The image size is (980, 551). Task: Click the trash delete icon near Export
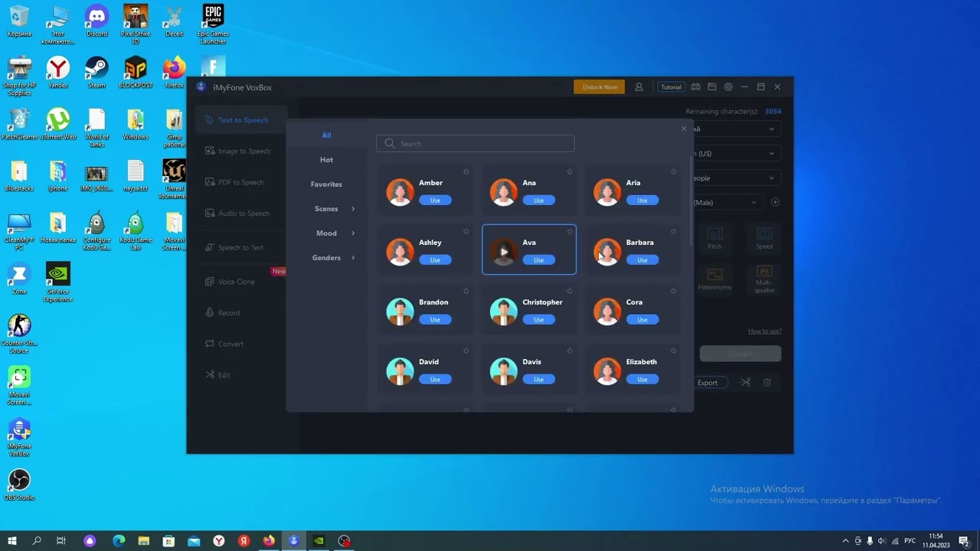coord(767,383)
